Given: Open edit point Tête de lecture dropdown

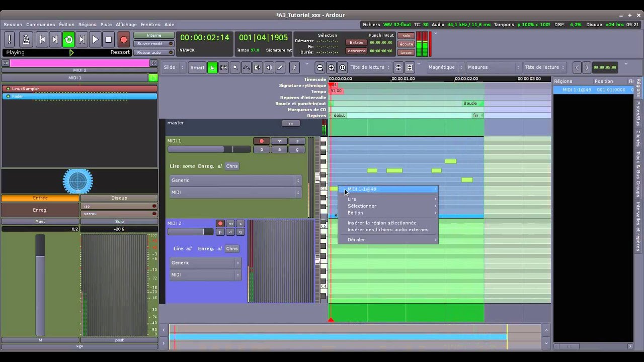Looking at the screenshot, I should pos(545,67).
